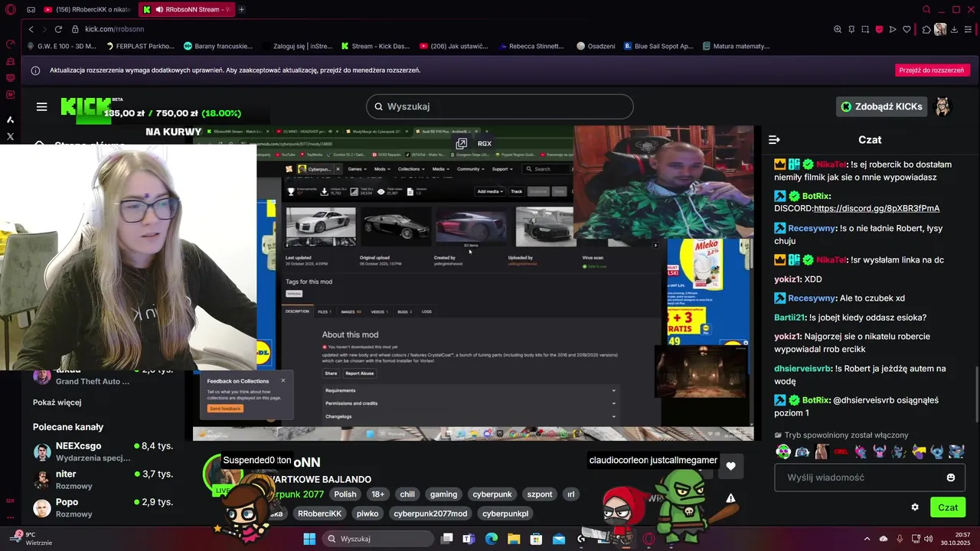Open the user avatar menu on Kick

click(942, 106)
